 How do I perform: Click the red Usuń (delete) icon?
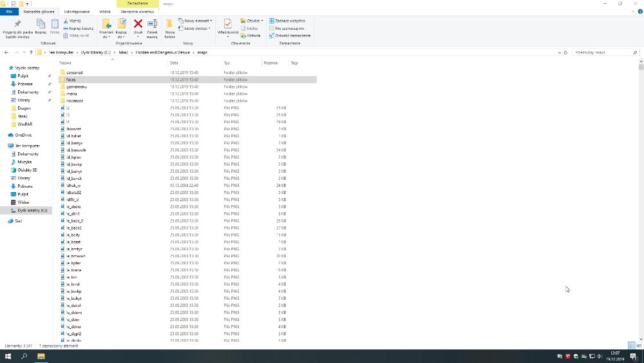click(137, 24)
